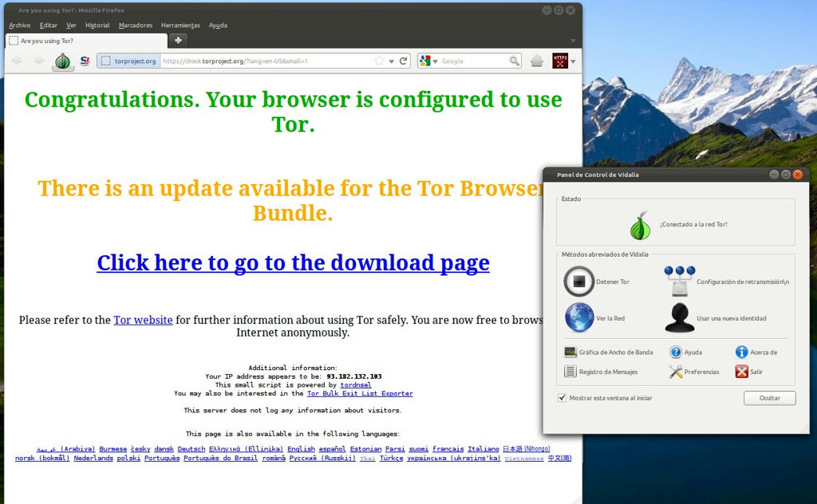Open the tab list dropdown arrow
Viewport: 817px width, 504px height.
click(x=572, y=41)
